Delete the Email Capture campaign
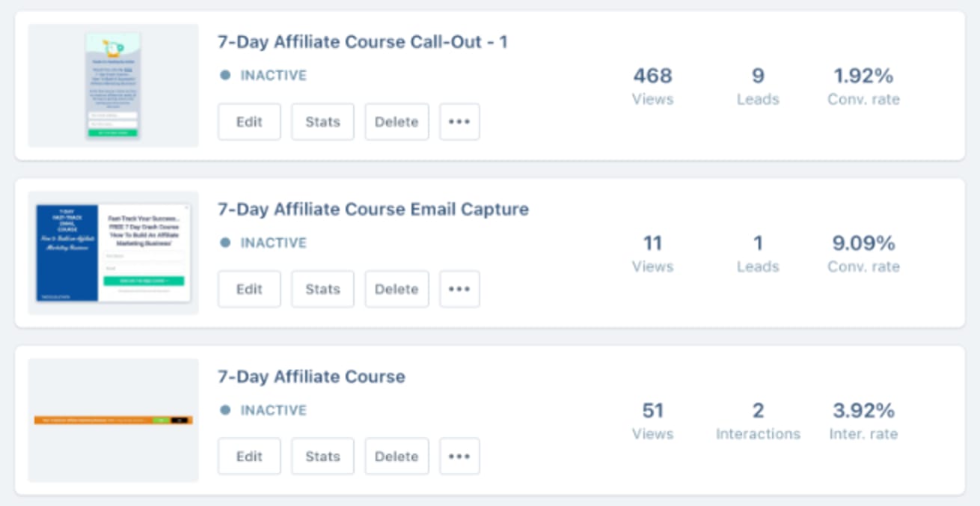Viewport: 980px width, 506px height. [396, 289]
